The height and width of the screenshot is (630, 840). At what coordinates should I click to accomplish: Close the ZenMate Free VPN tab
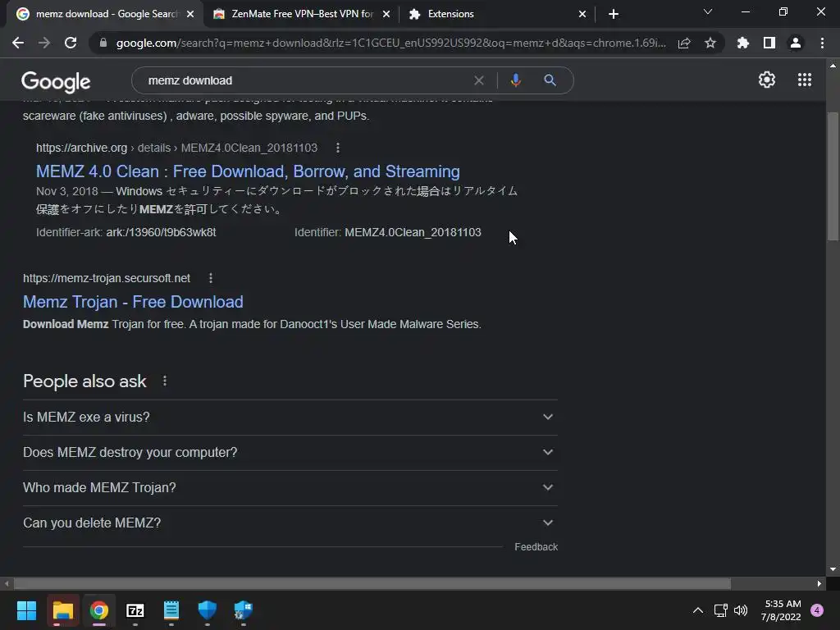(386, 14)
